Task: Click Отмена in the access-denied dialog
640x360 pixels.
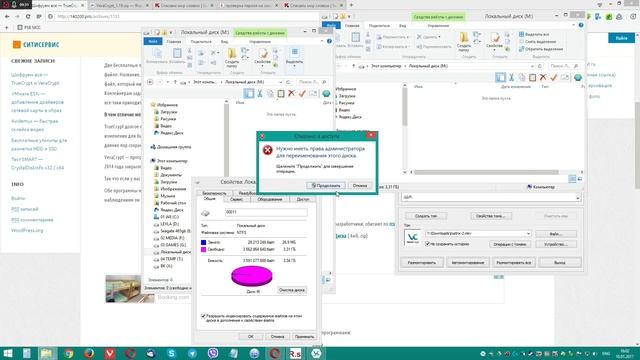Action: coord(360,185)
